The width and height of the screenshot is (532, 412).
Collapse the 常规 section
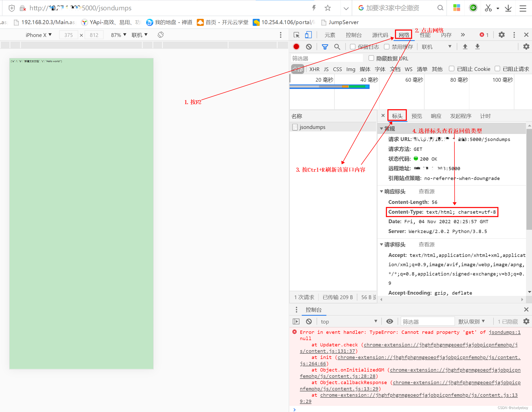pyautogui.click(x=382, y=129)
